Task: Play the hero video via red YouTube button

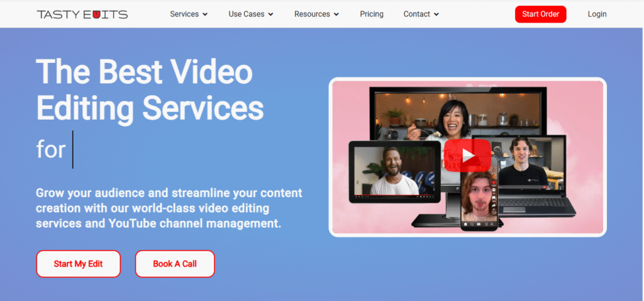Action: click(x=467, y=155)
